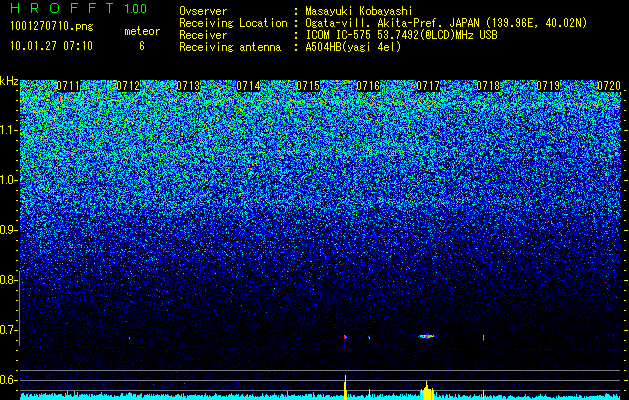Click the 0716 time marker
This screenshot has width=629, height=400.
pos(368,86)
